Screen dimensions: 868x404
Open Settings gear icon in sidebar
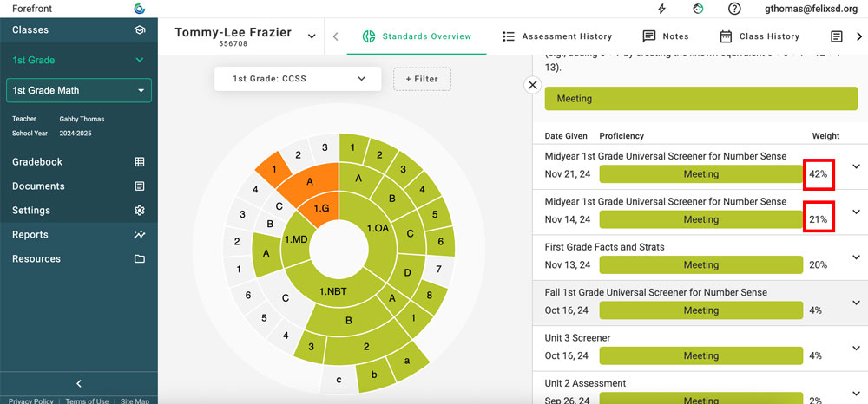[x=140, y=211]
